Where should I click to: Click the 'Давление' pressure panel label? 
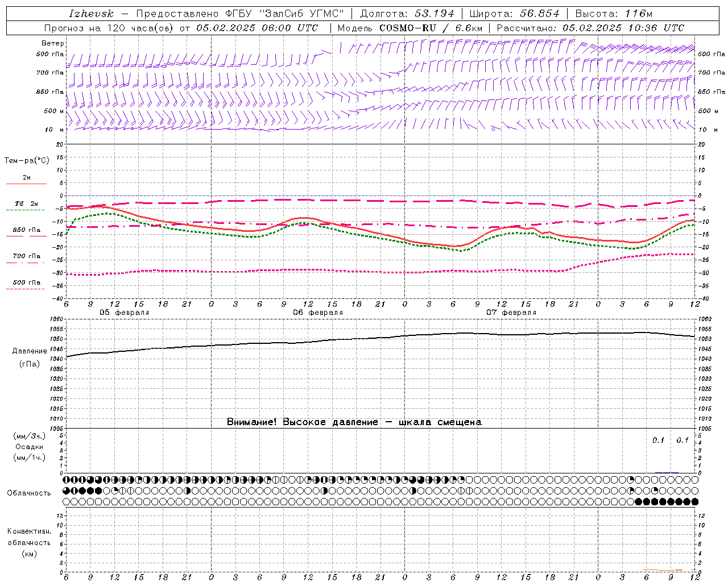pyautogui.click(x=30, y=351)
